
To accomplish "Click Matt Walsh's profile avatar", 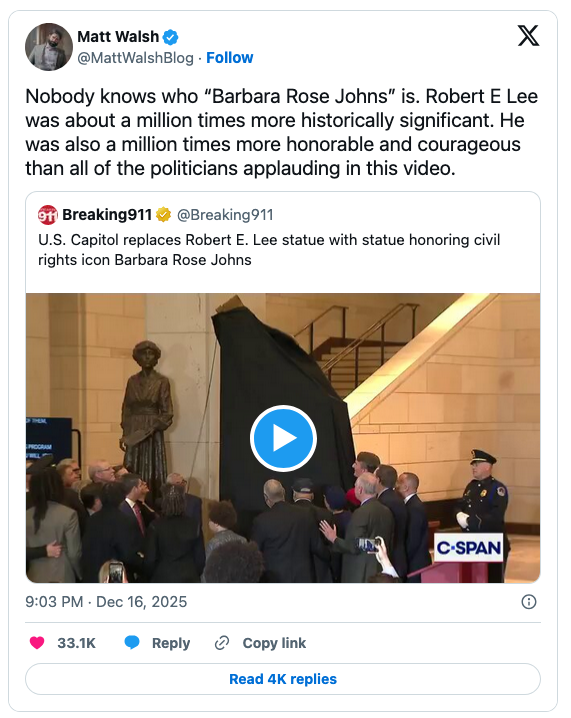I will (x=49, y=47).
